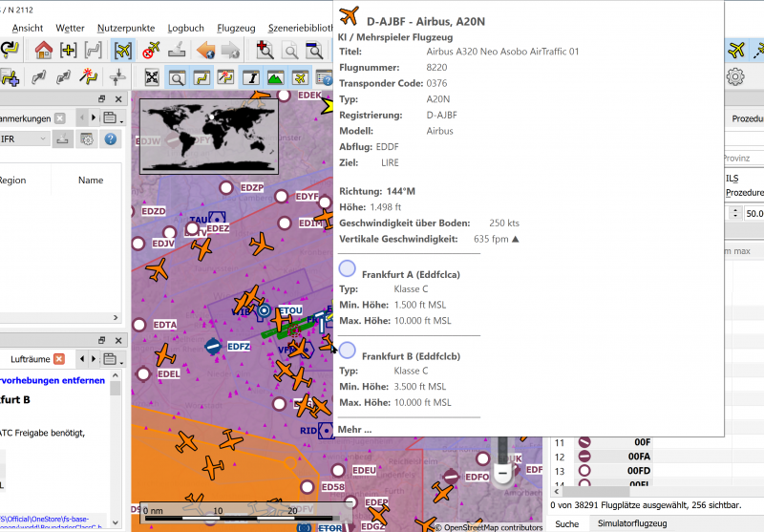Click the flight plan table settings gear icon
The image size is (764, 532).
pyautogui.click(x=87, y=138)
